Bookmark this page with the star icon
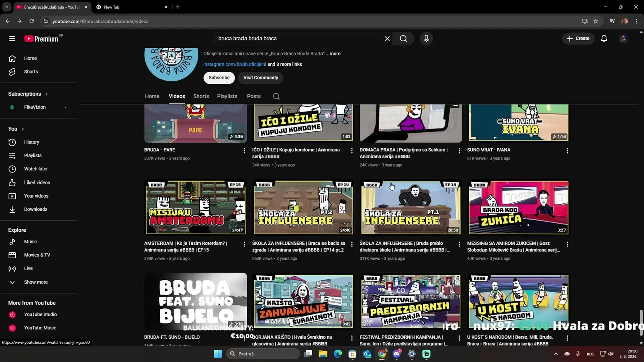Screen dimensions: 644x362 pyautogui.click(x=596, y=21)
